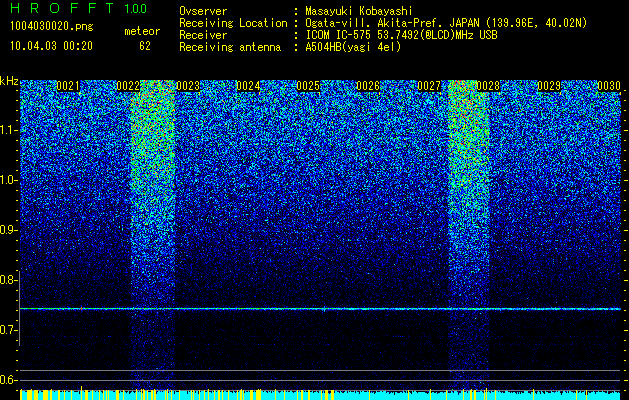Click the antenna value A504HB(yagi 4el)
The width and height of the screenshot is (629, 400).
click(353, 47)
